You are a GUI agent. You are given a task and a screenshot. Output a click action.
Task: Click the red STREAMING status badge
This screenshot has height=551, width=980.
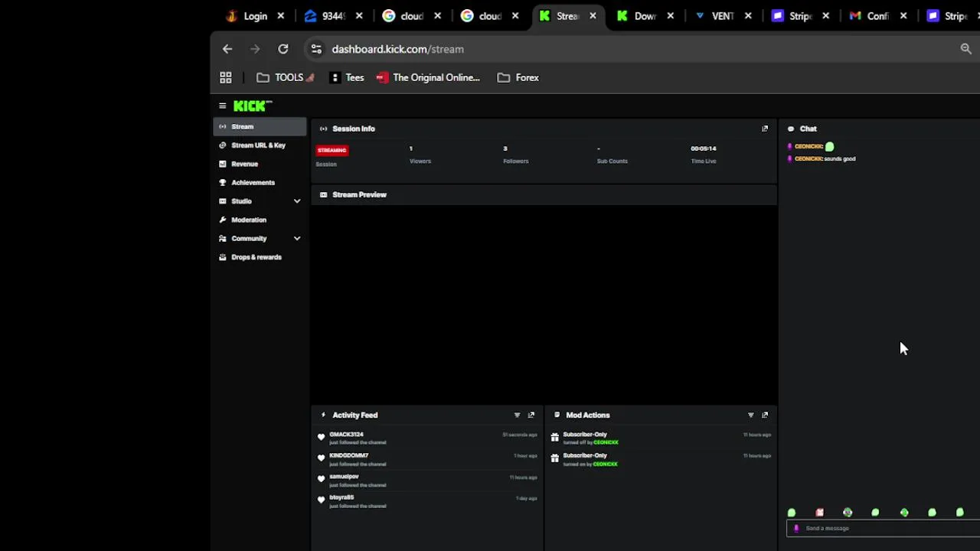[332, 150]
